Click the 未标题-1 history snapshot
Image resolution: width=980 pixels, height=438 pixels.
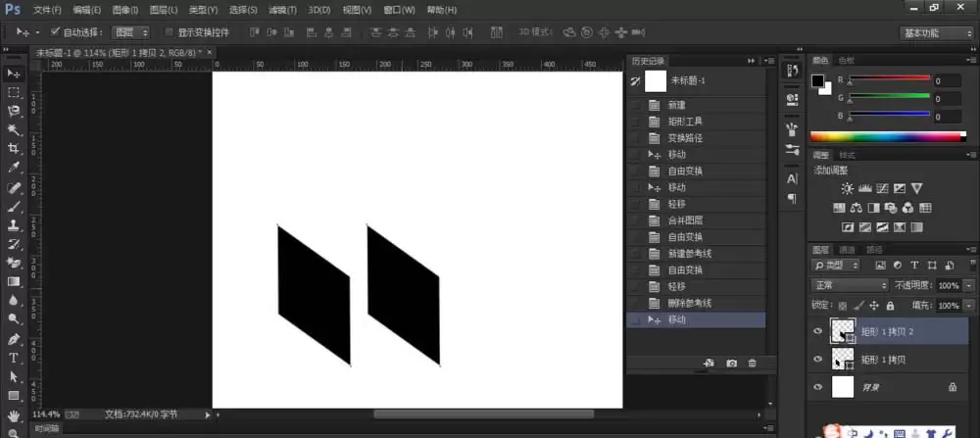tap(696, 81)
